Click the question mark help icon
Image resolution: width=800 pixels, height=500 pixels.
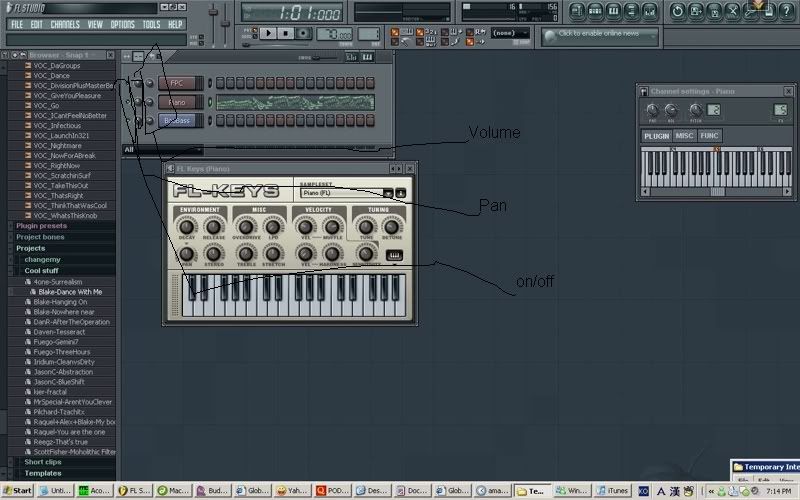(787, 11)
